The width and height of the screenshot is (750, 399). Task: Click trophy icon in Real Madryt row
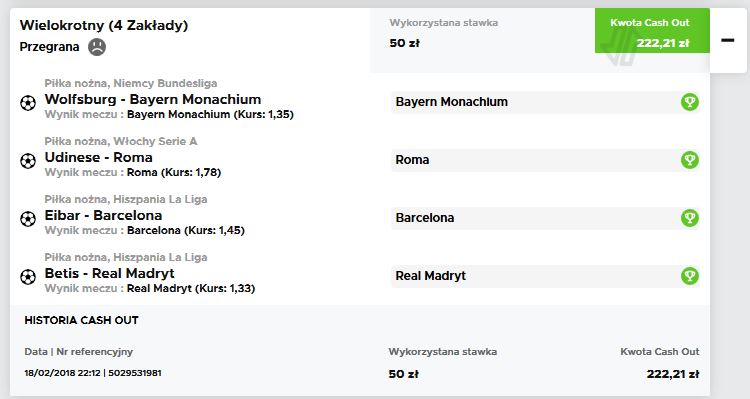690,276
